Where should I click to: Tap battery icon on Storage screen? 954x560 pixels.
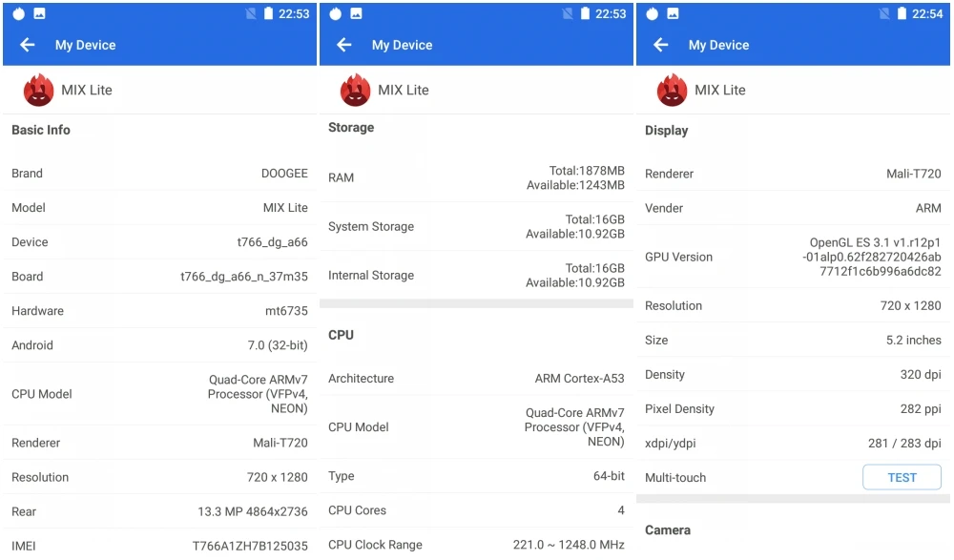586,13
